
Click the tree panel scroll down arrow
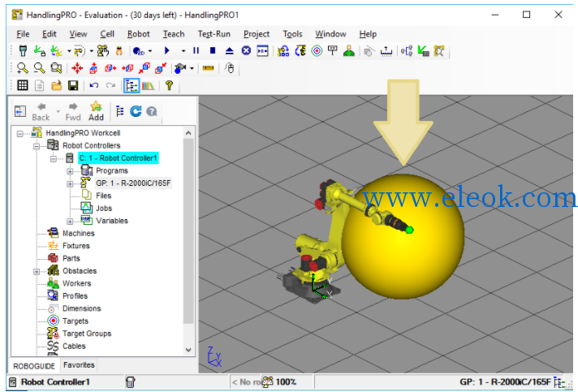pos(188,350)
